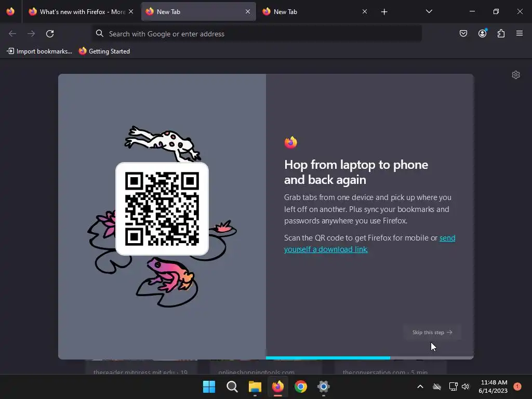
Task: Open a new tab with plus button
Action: 384,12
